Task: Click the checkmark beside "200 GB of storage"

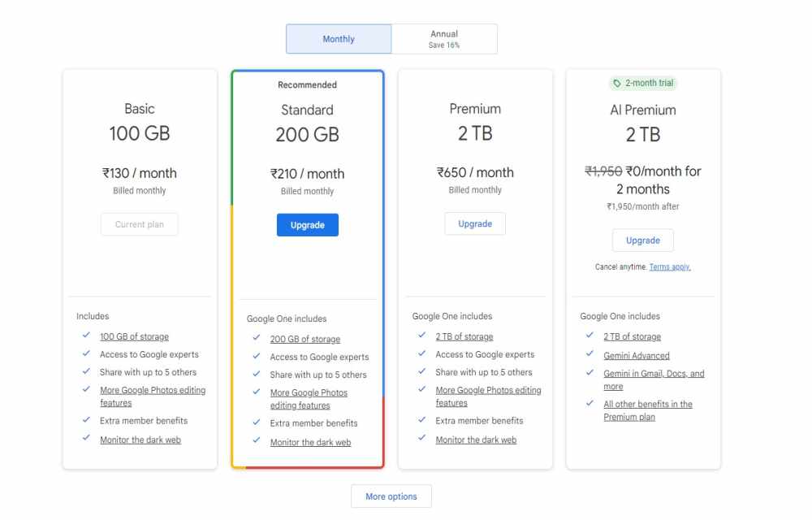Action: coord(254,339)
